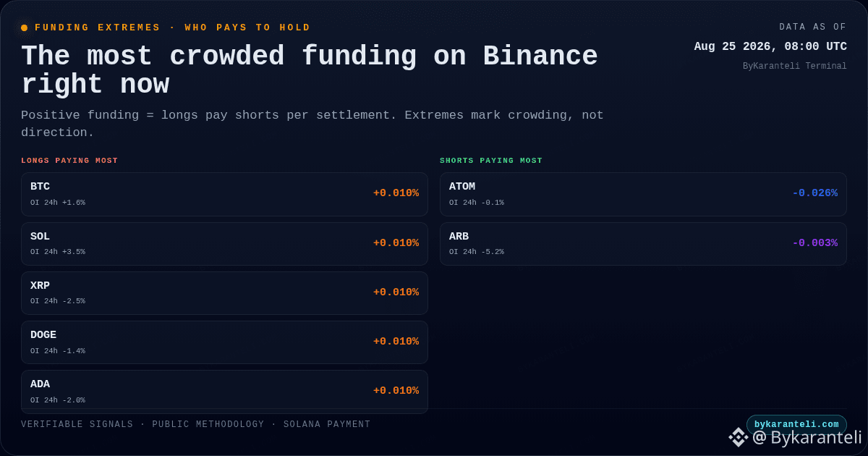This screenshot has height=456, width=868.
Task: Click 'OI 24h -2.5%' under XRP
Action: [58, 301]
